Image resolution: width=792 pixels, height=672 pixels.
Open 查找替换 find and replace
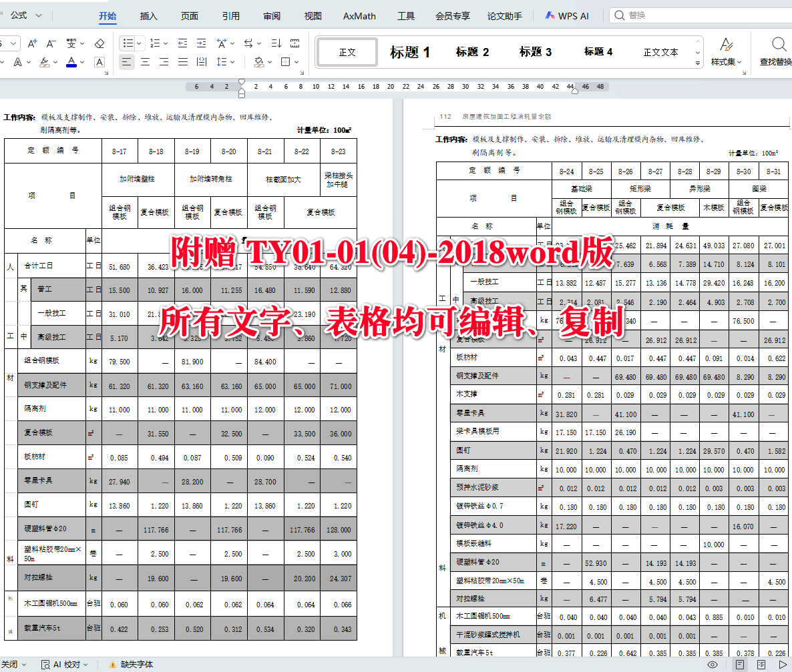click(776, 52)
